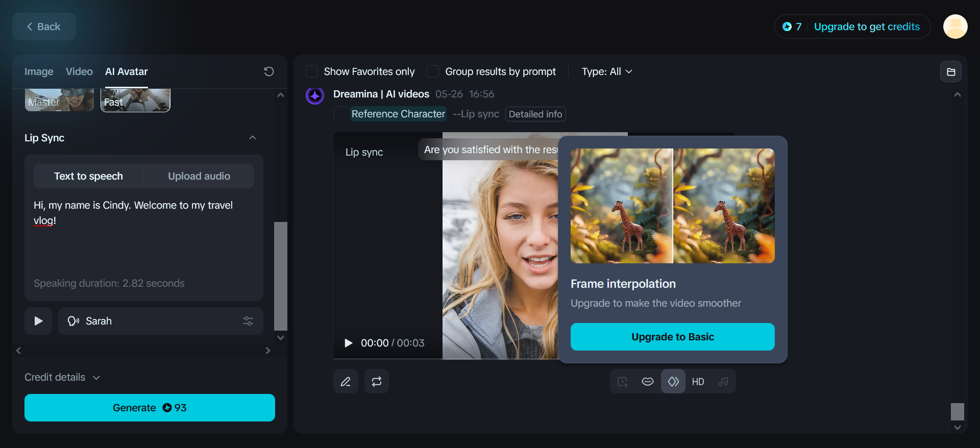Select the frame interpolation icon in toolbar
The height and width of the screenshot is (448, 980).
(x=673, y=382)
